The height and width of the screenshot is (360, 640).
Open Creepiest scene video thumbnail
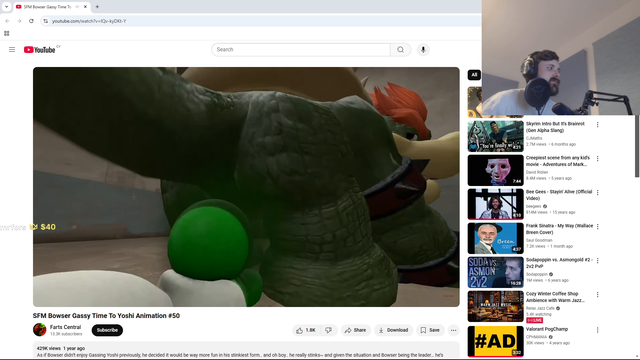pos(496,170)
